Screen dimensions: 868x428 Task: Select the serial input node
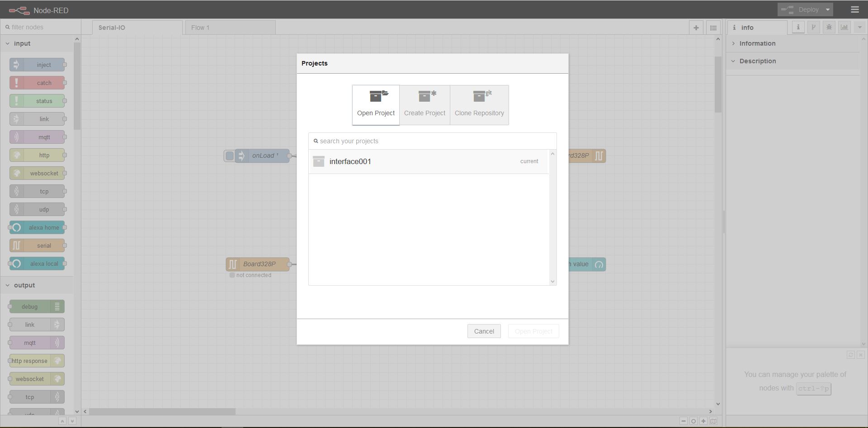[x=37, y=245]
